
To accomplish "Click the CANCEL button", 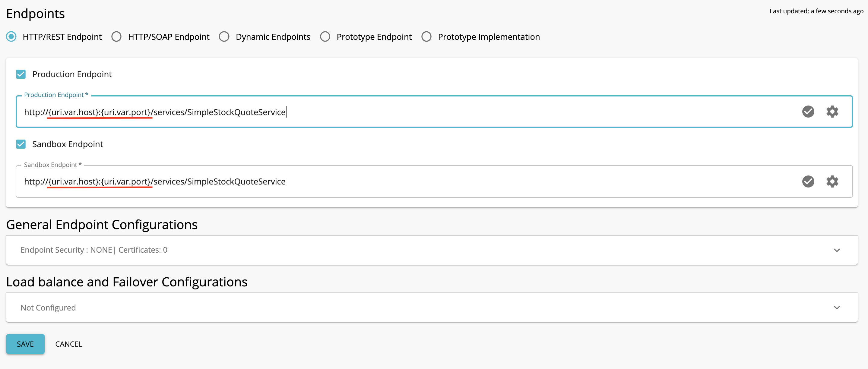I will [68, 344].
